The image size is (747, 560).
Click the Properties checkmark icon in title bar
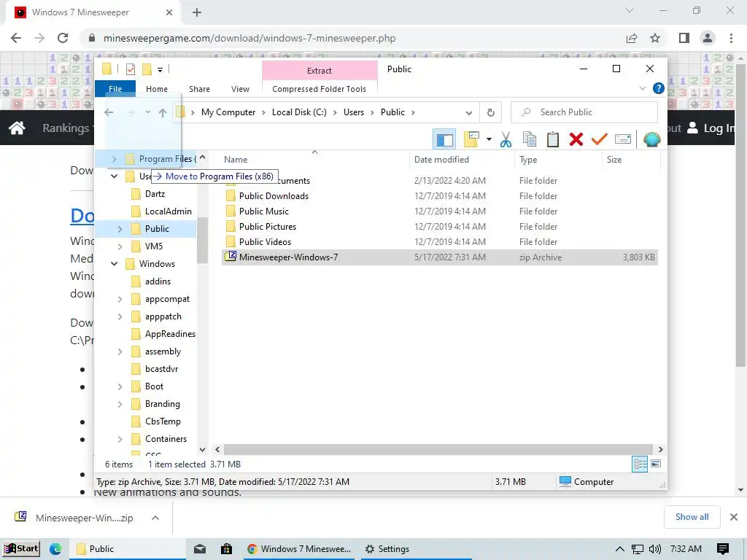pyautogui.click(x=130, y=69)
